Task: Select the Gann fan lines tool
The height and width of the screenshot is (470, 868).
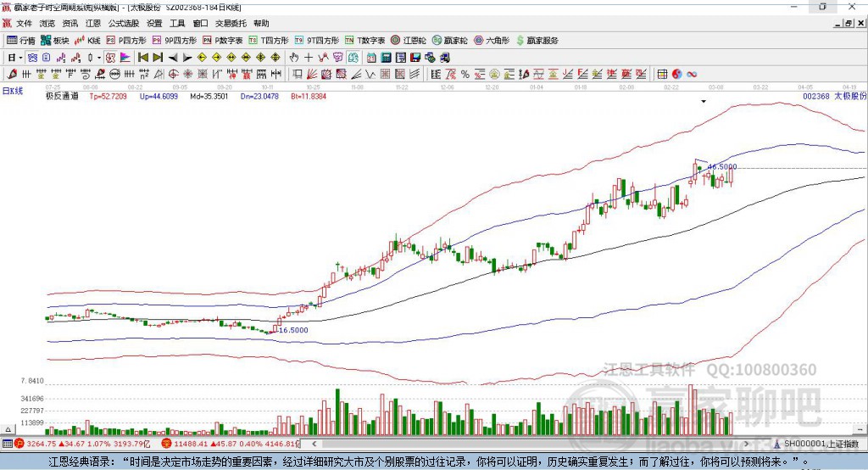Action: [x=312, y=74]
